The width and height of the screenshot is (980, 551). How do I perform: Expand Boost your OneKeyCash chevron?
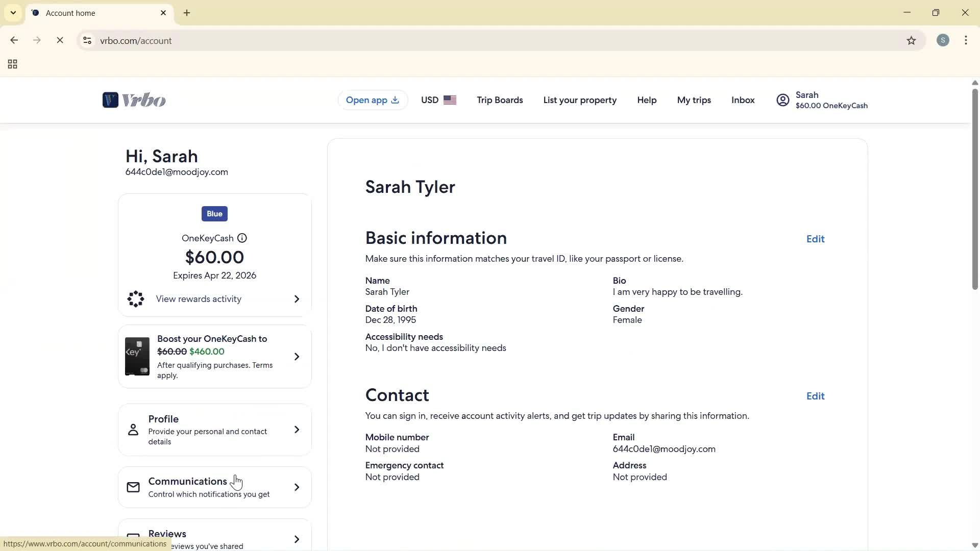[297, 357]
